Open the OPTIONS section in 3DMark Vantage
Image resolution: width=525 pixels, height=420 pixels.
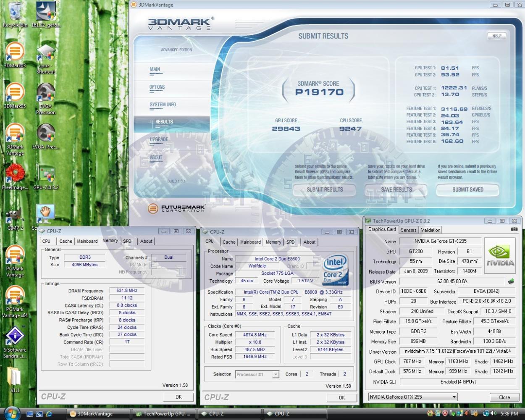[157, 87]
